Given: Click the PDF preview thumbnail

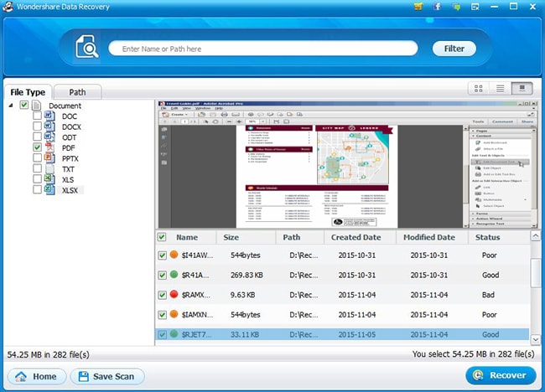Looking at the screenshot, I should pos(346,164).
